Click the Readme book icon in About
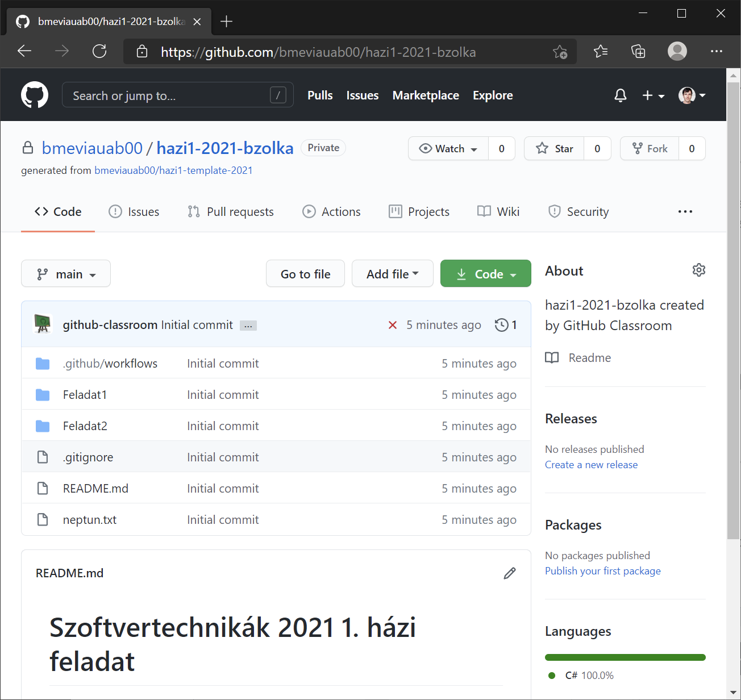 tap(551, 357)
